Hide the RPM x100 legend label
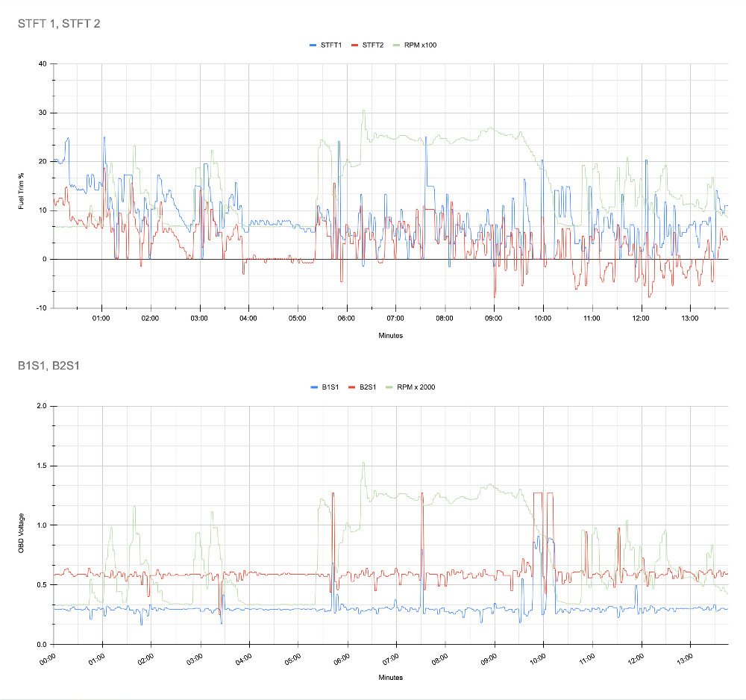This screenshot has height=700, width=746. pos(420,46)
